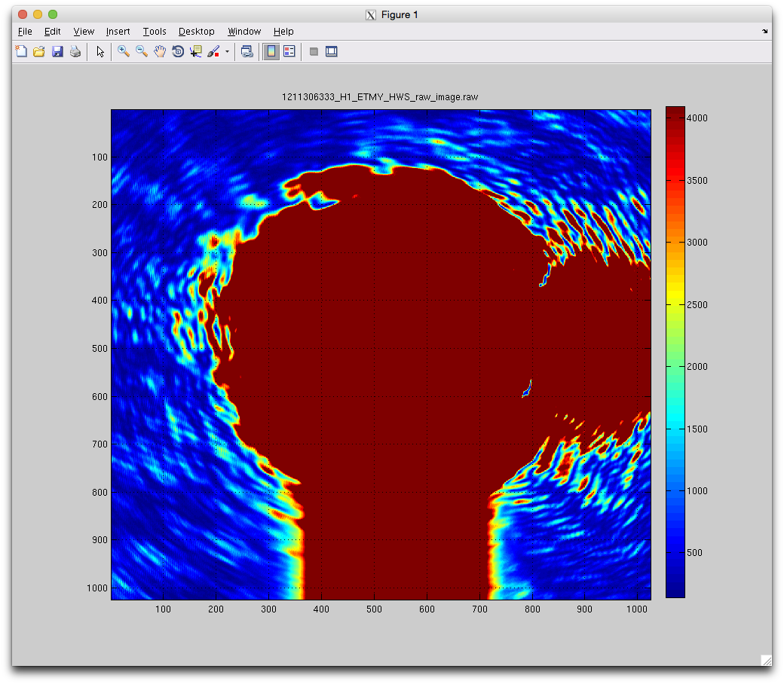The width and height of the screenshot is (784, 684).
Task: Open the Tools menu
Action: 155,32
